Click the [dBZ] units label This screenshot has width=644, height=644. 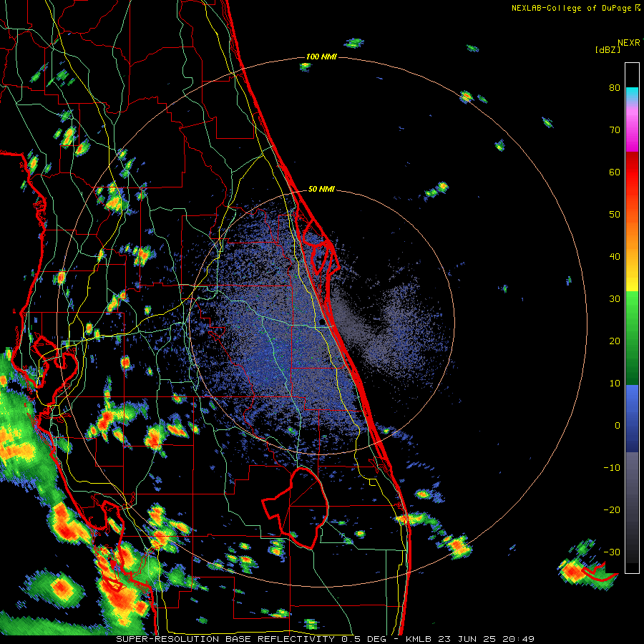click(608, 49)
